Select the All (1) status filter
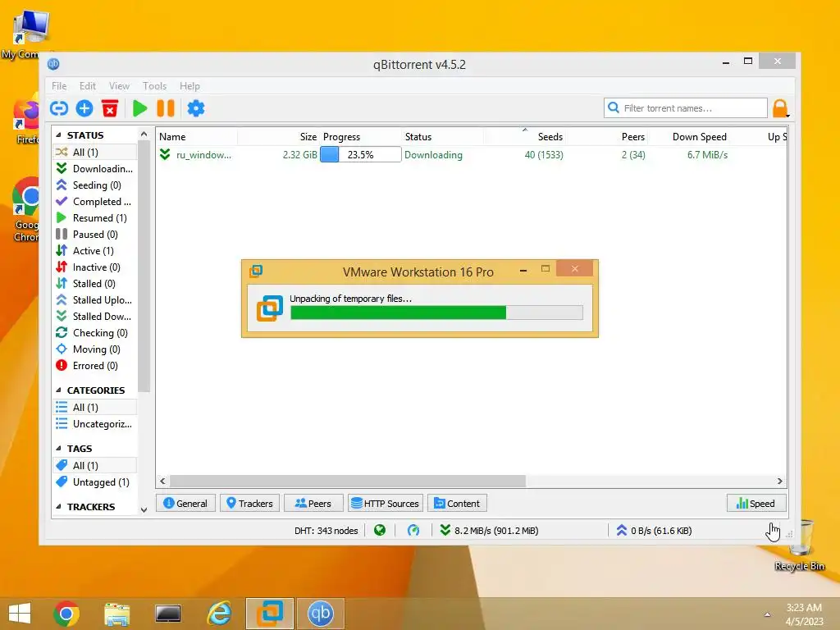 [95, 152]
